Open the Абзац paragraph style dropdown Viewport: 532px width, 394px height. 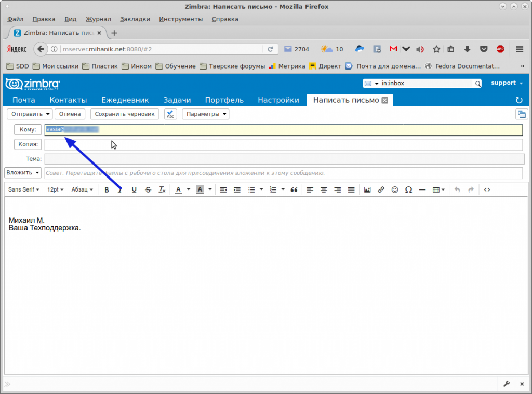click(82, 190)
